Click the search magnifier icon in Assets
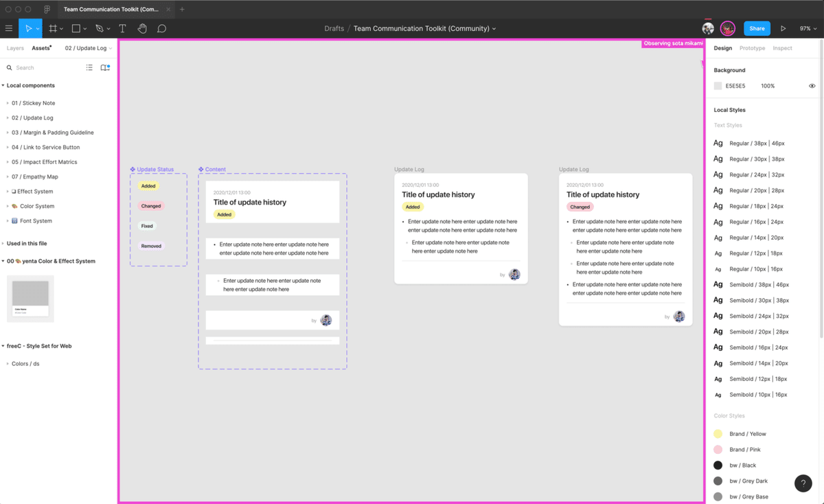 (10, 68)
